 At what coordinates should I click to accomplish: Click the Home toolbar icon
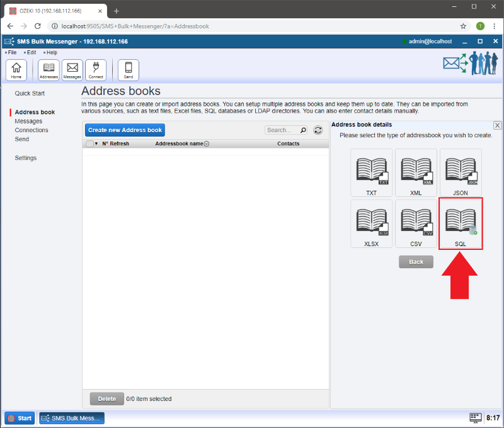(16, 70)
